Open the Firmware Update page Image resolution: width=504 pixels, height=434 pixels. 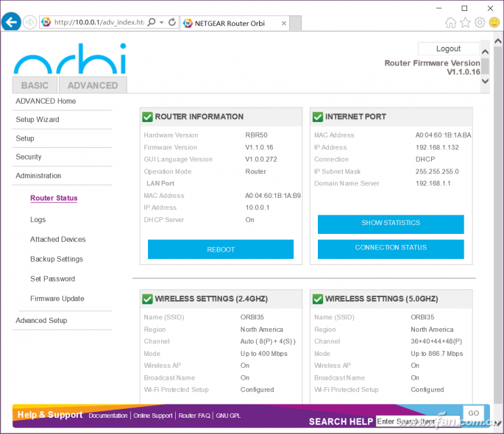pyautogui.click(x=57, y=299)
